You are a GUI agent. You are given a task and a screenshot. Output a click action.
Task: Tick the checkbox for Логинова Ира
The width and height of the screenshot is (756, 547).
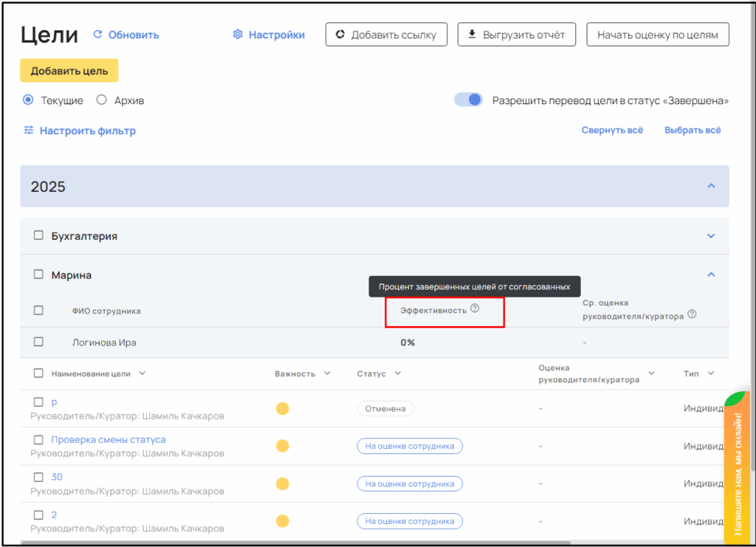click(x=38, y=342)
